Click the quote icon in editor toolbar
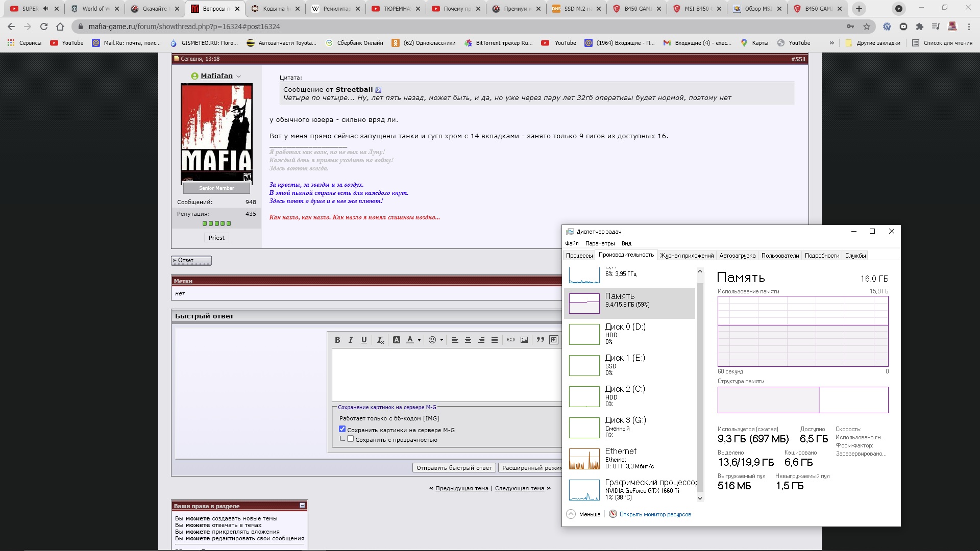 pyautogui.click(x=540, y=340)
